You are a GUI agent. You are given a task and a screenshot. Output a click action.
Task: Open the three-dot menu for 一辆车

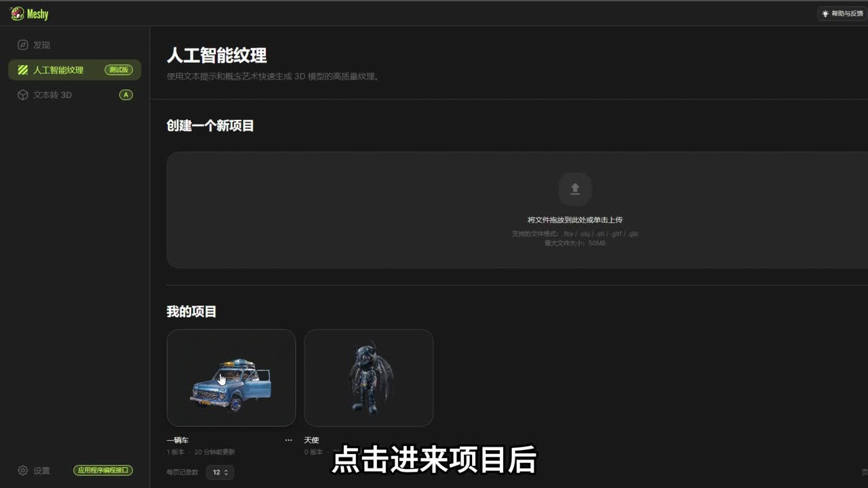tap(288, 440)
